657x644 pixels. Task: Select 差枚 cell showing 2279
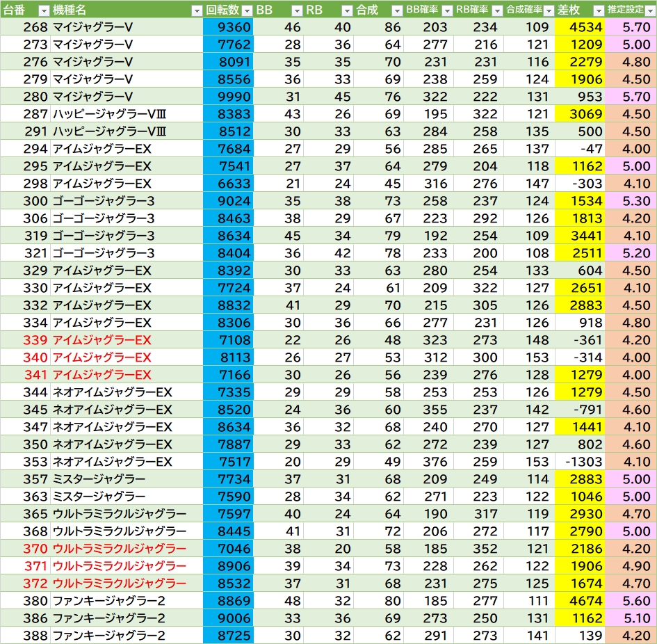(x=580, y=62)
